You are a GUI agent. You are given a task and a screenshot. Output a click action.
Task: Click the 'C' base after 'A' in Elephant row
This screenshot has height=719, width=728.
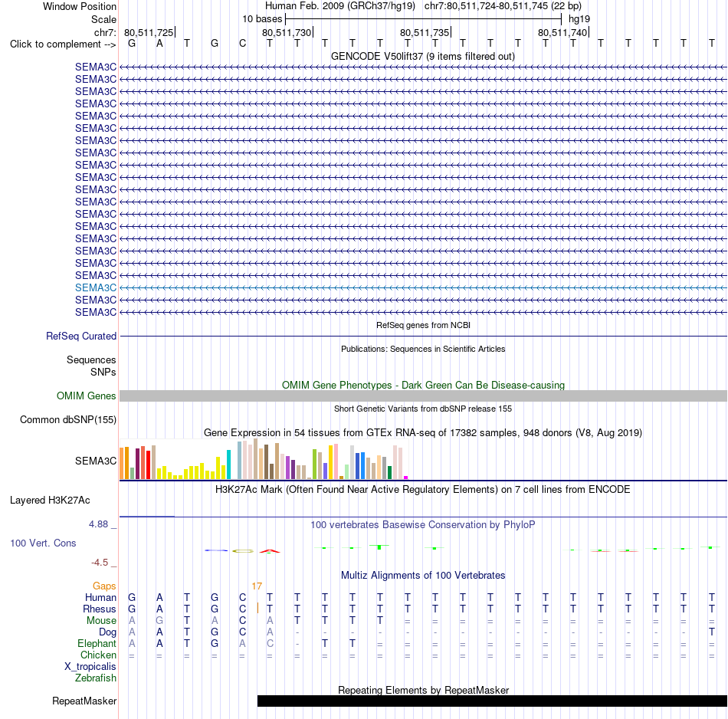(270, 643)
